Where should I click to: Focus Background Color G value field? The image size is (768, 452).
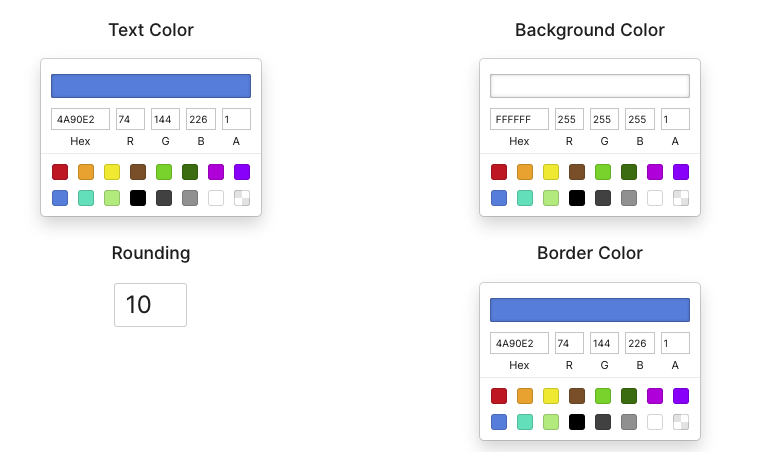point(604,119)
